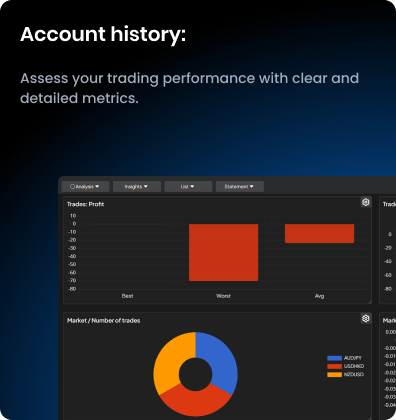396x420 pixels.
Task: Open the Analysis dropdown menu
Action: (85, 187)
